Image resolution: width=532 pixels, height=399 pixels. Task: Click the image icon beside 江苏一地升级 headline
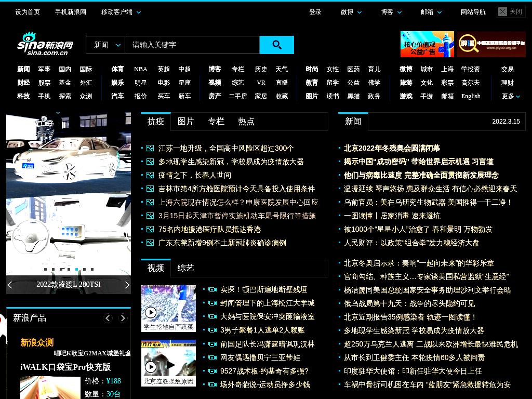[150, 148]
